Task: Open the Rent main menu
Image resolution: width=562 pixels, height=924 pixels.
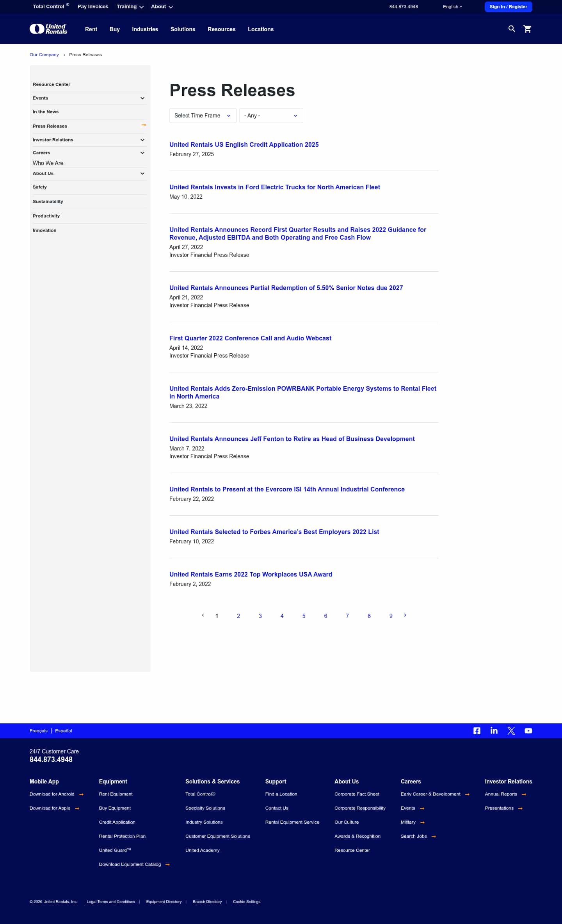Action: 91,29
